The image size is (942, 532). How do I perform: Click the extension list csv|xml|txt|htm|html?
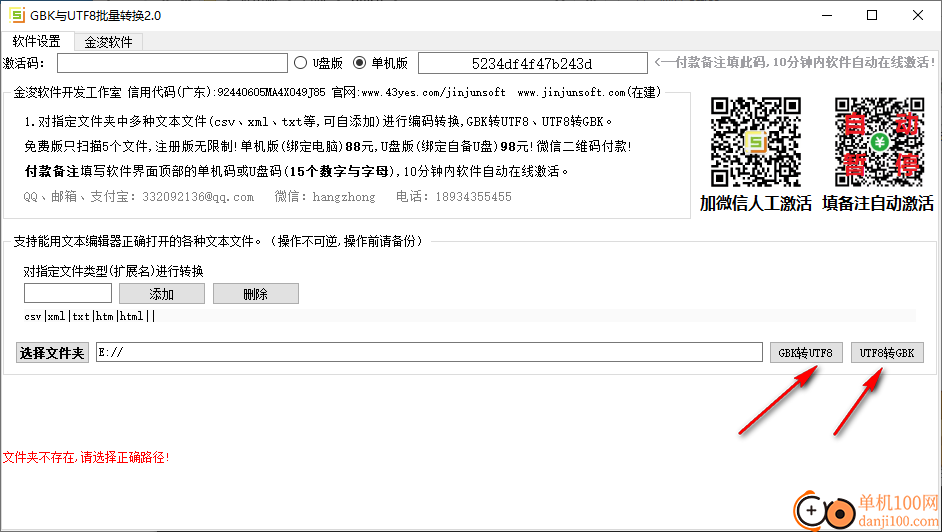pos(90,316)
